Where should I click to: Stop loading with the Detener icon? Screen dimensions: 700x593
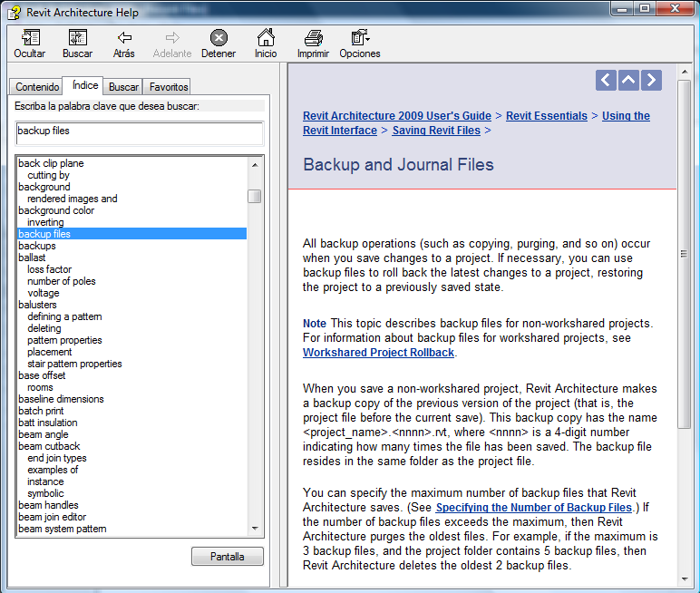click(x=219, y=44)
